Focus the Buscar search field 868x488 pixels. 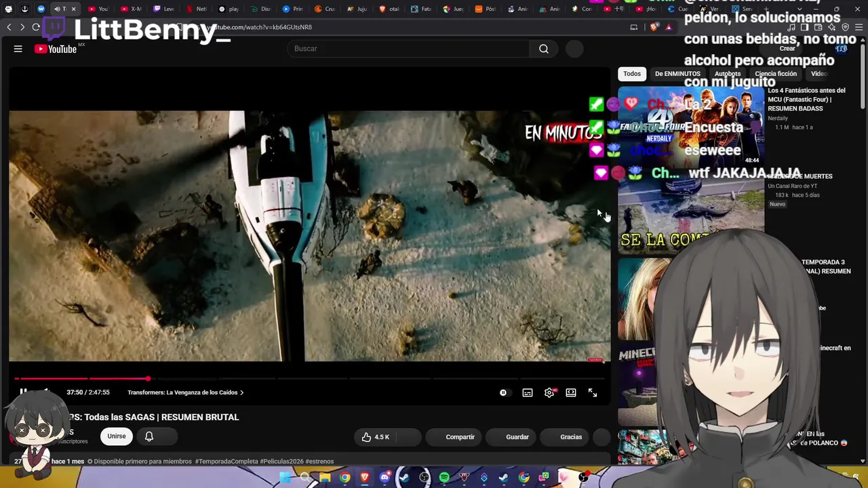tap(409, 49)
